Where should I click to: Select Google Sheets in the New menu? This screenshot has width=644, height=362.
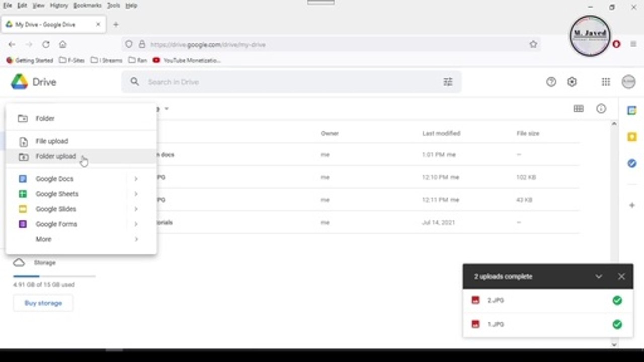(x=81, y=194)
